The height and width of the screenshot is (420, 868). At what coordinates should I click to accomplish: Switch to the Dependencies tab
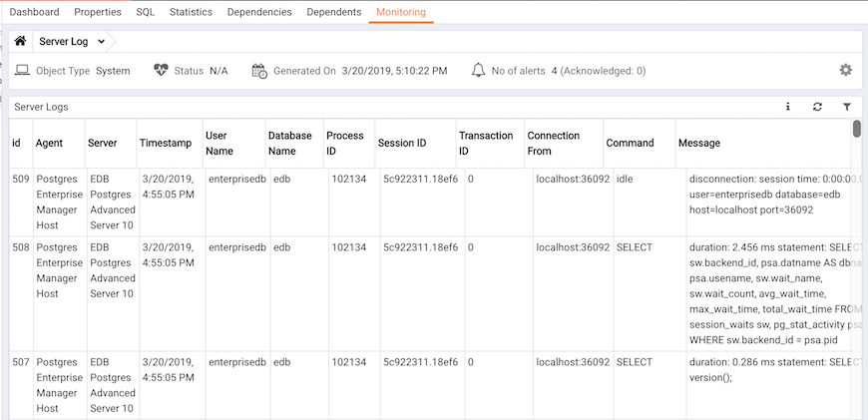point(259,12)
